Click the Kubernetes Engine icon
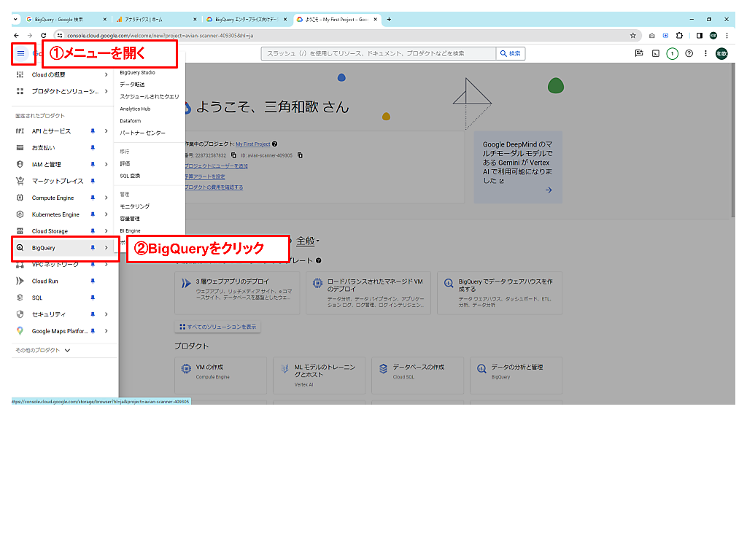The height and width of the screenshot is (560, 747). coord(20,214)
